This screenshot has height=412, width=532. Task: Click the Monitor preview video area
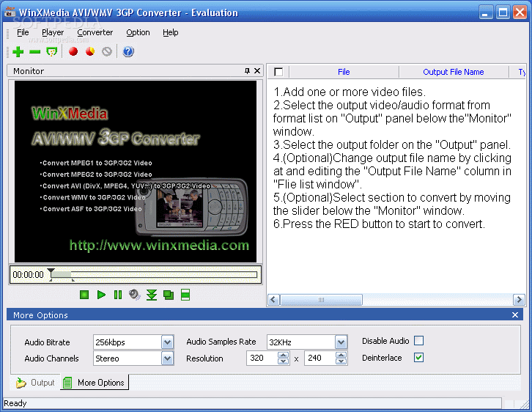136,172
